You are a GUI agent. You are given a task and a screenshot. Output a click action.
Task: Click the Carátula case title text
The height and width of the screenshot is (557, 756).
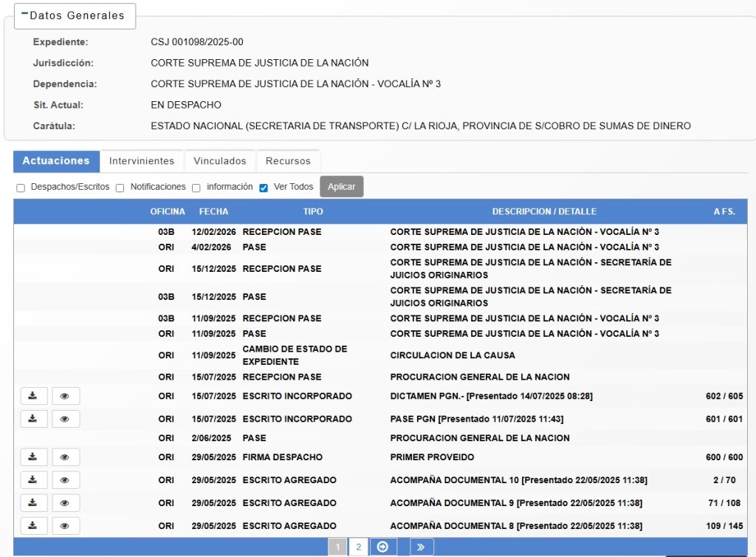pos(420,126)
